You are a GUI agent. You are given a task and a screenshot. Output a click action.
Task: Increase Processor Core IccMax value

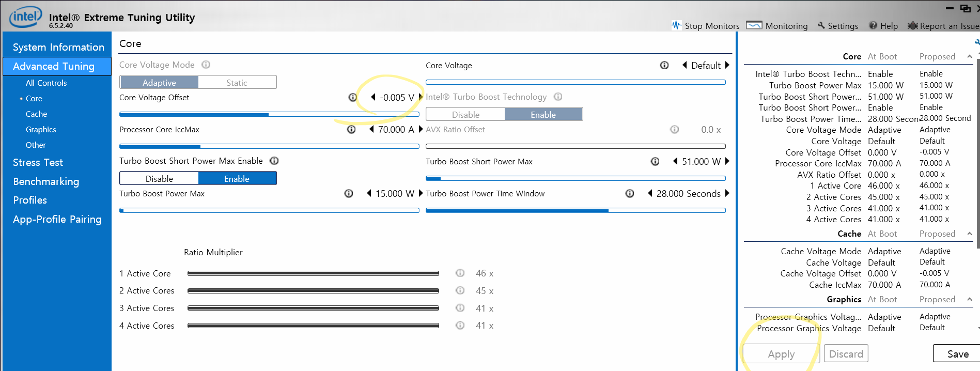click(421, 129)
